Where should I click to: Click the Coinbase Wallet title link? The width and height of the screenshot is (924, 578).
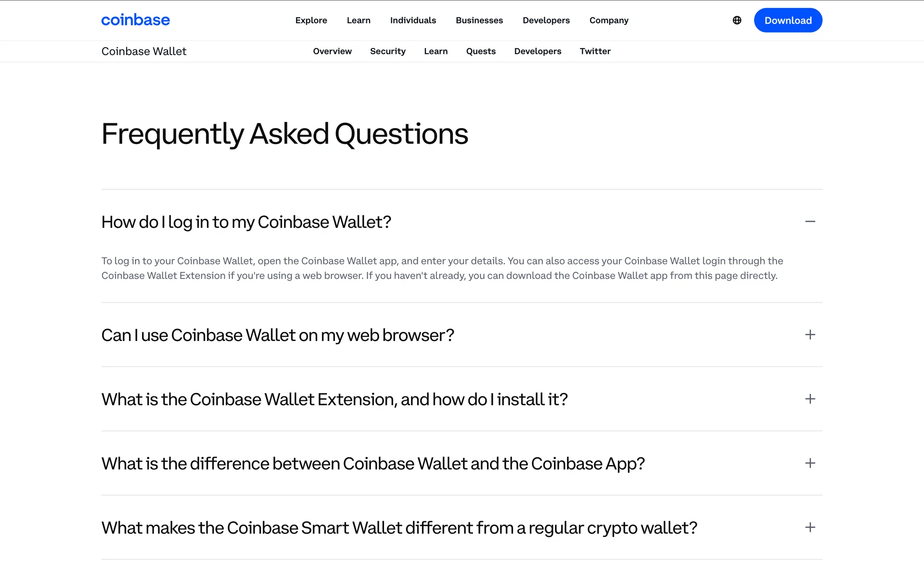(x=144, y=51)
